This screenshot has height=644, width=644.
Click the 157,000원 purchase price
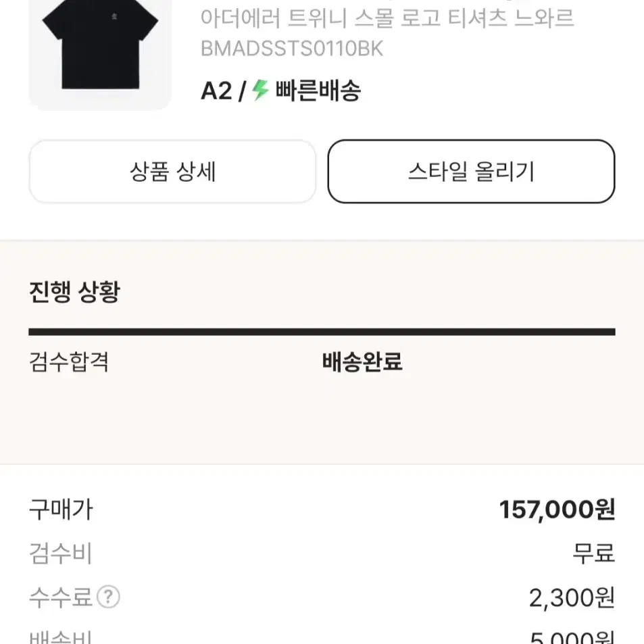557,510
